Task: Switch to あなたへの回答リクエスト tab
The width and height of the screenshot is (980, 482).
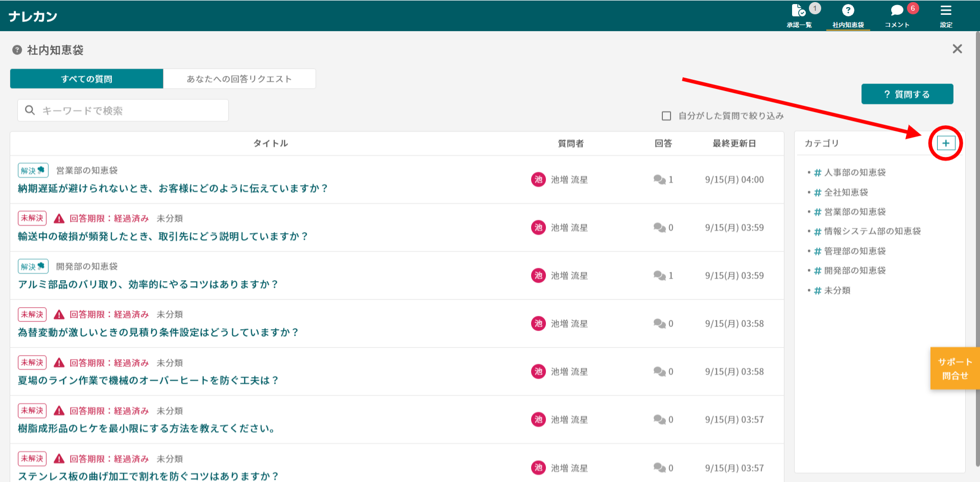Action: tap(239, 79)
